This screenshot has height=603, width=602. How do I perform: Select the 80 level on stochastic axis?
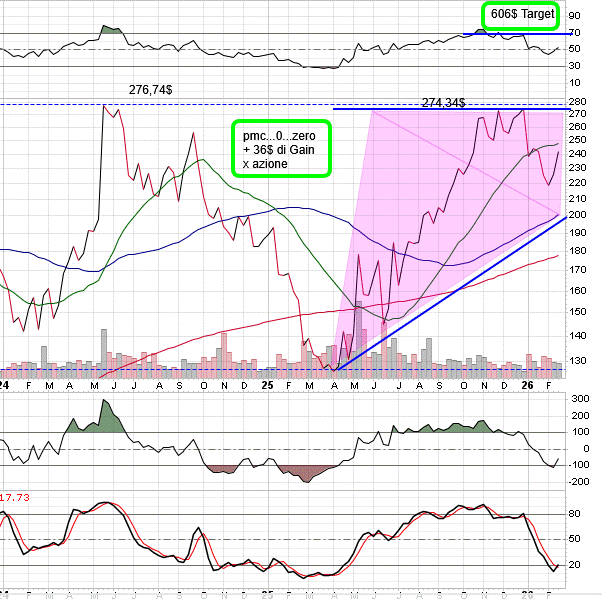(x=574, y=514)
